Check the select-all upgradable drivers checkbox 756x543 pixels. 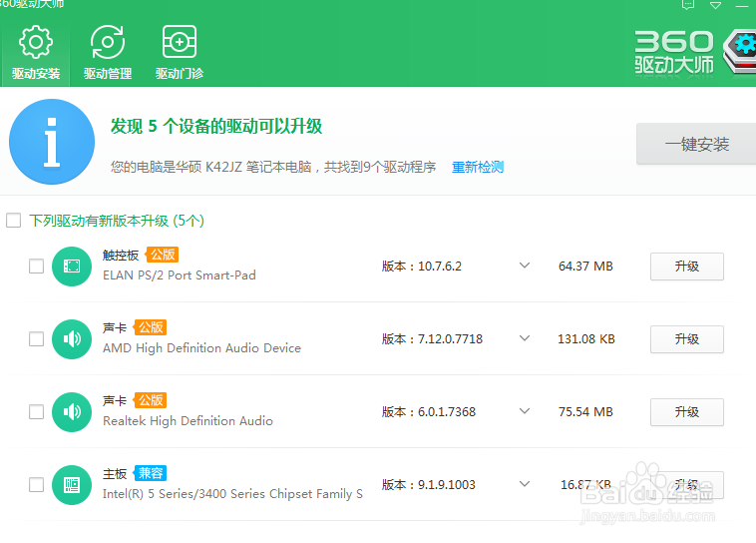point(14,221)
